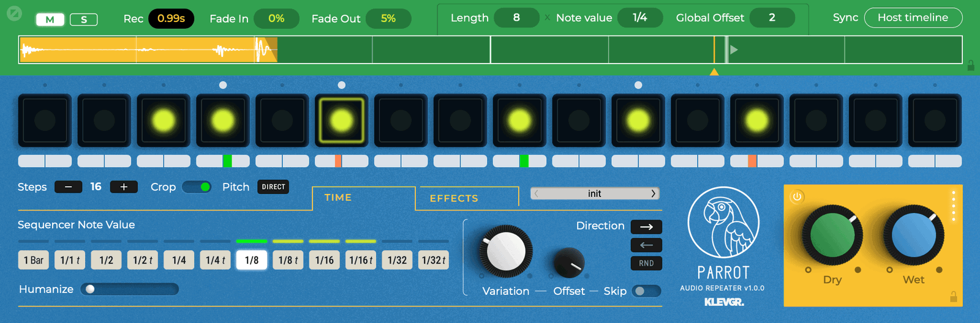Select forward direction arrow button

coord(646,227)
